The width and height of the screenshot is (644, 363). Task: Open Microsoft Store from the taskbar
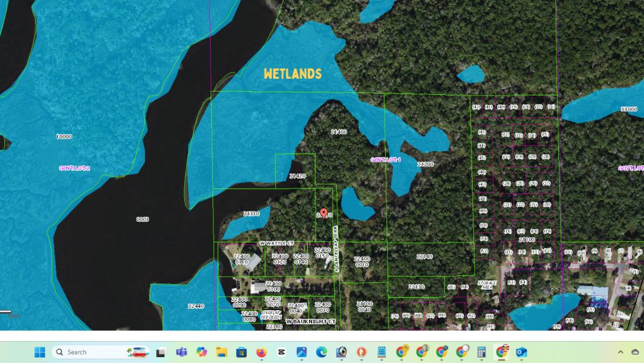(241, 352)
